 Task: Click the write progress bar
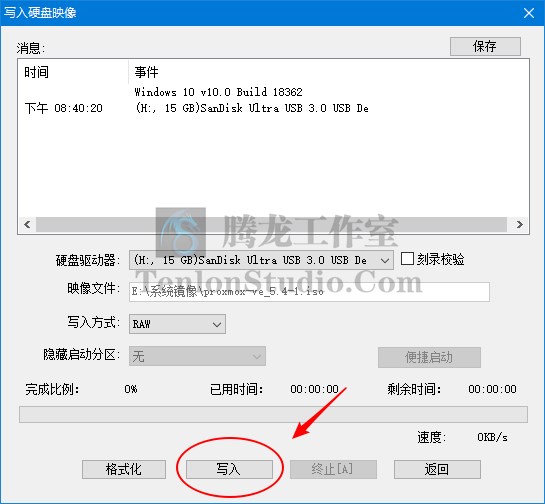tap(273, 414)
